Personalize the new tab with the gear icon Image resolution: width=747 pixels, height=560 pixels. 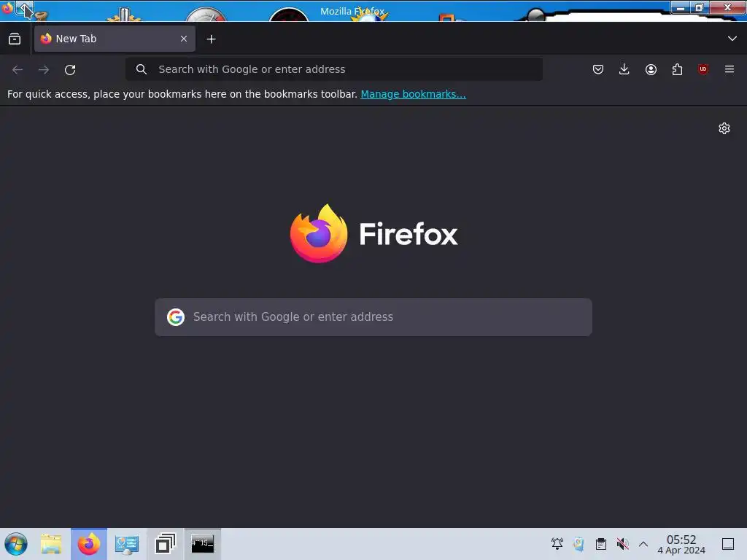point(724,128)
